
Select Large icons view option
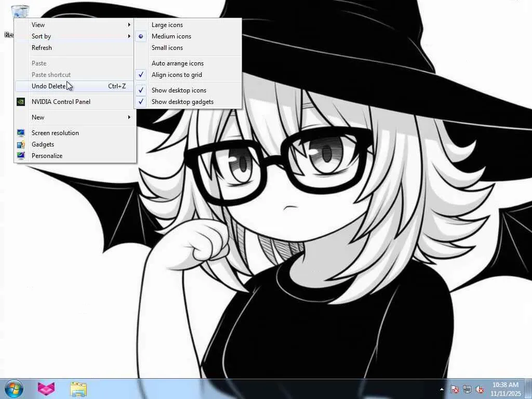pyautogui.click(x=188, y=25)
